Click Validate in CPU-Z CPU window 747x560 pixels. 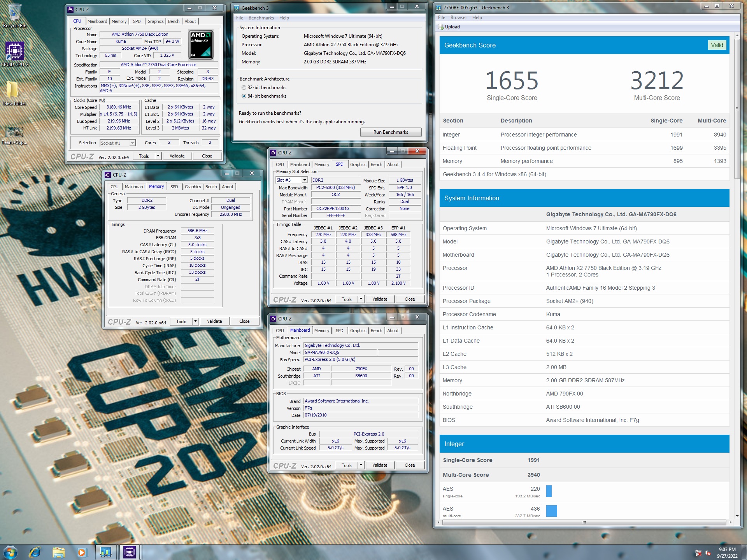(x=177, y=156)
